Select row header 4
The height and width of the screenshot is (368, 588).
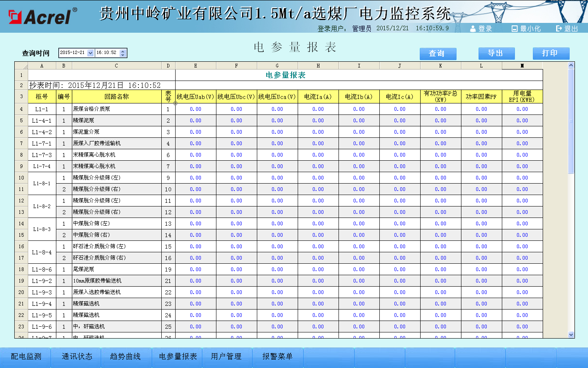click(21, 109)
